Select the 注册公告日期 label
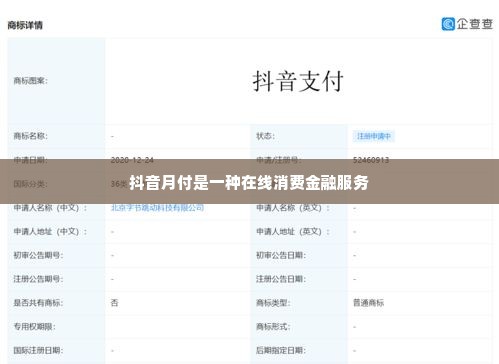The image size is (499, 364). pos(281,279)
